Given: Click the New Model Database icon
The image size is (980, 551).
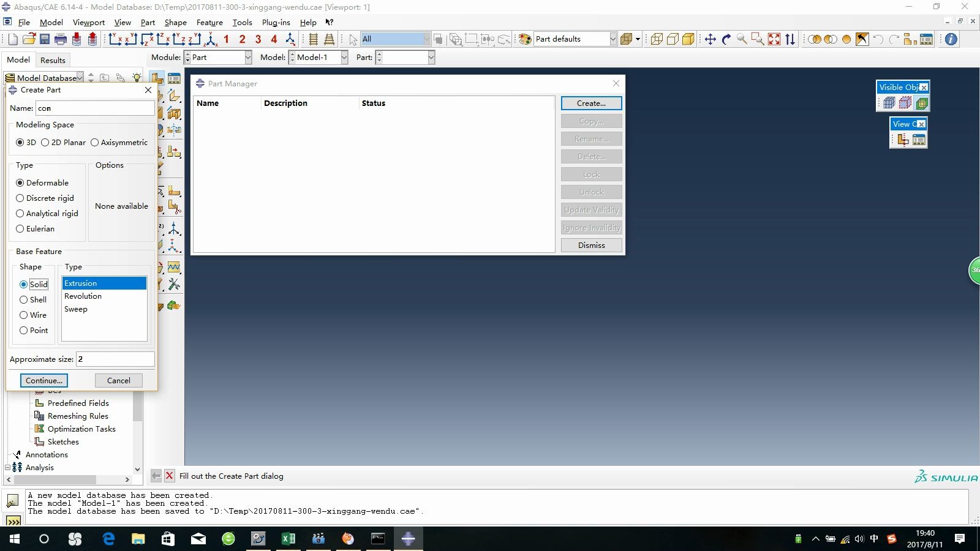Looking at the screenshot, I should point(13,39).
